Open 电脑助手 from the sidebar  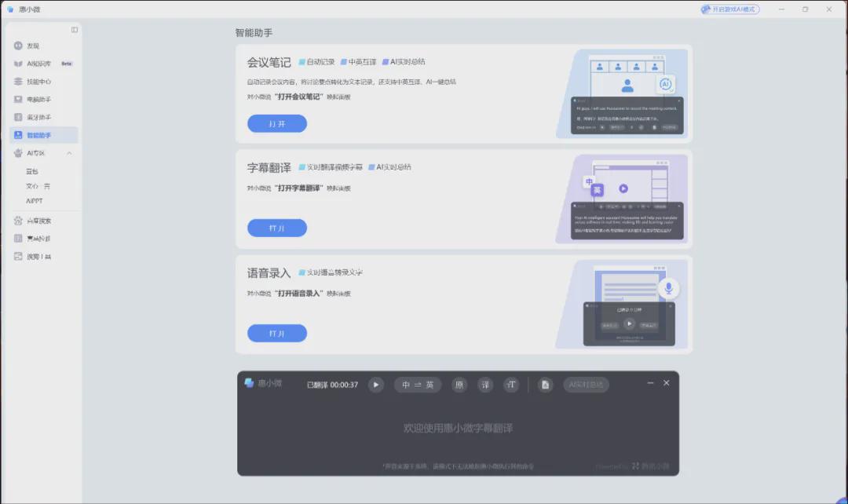[38, 100]
